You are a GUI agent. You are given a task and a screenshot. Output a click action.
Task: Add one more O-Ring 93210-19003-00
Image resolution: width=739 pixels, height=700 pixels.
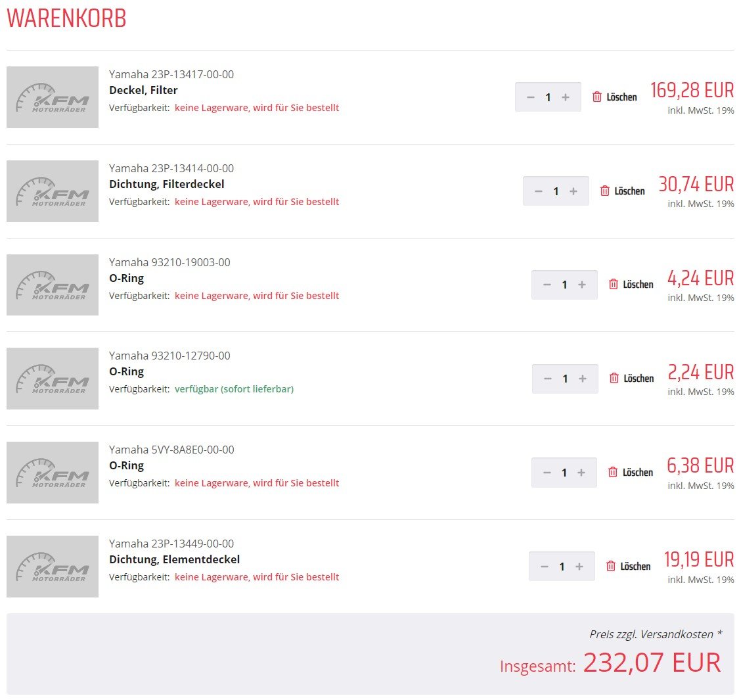(x=581, y=285)
